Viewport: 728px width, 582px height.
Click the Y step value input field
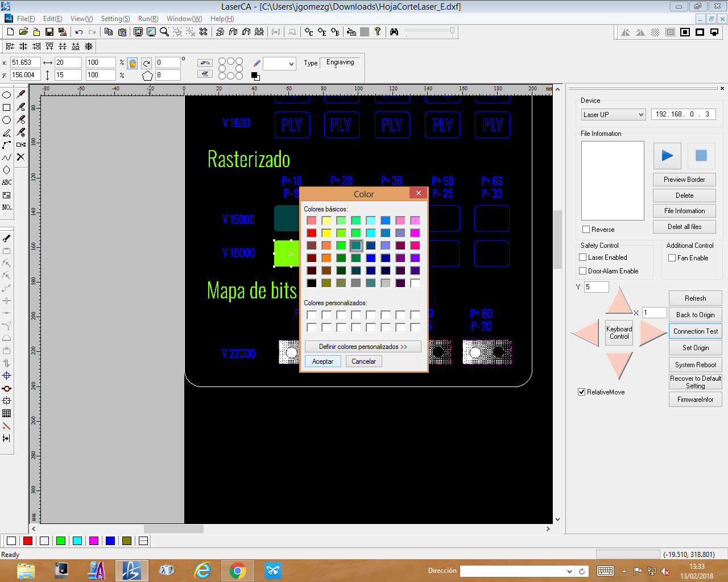pyautogui.click(x=597, y=287)
